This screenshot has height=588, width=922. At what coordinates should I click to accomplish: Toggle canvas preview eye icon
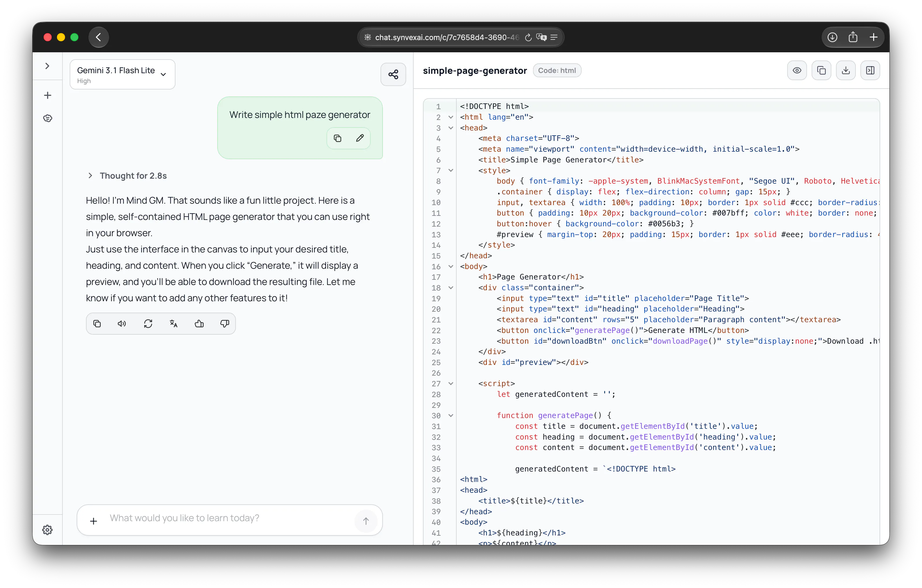point(797,70)
